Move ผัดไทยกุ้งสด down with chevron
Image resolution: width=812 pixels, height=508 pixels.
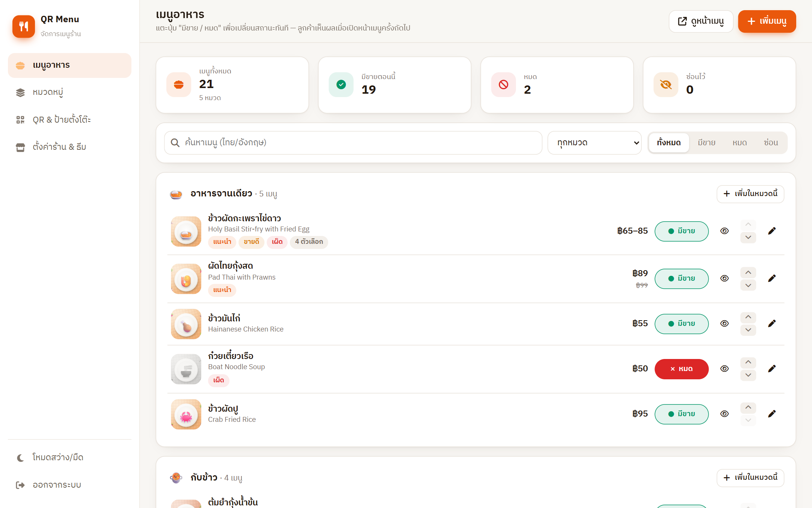coord(748,285)
